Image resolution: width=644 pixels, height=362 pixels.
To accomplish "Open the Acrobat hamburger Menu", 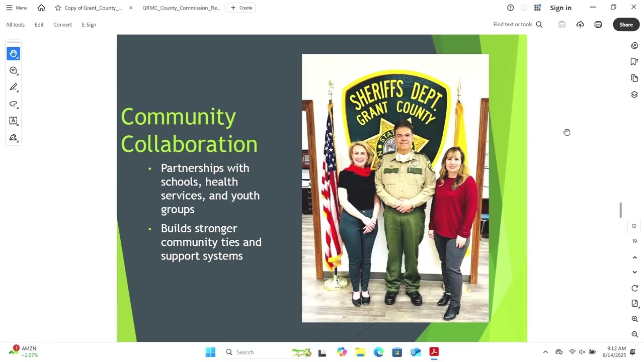I will pos(17,8).
